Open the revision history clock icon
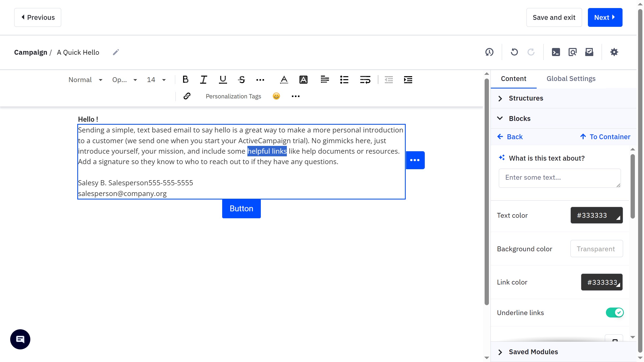The height and width of the screenshot is (362, 644). pyautogui.click(x=489, y=52)
